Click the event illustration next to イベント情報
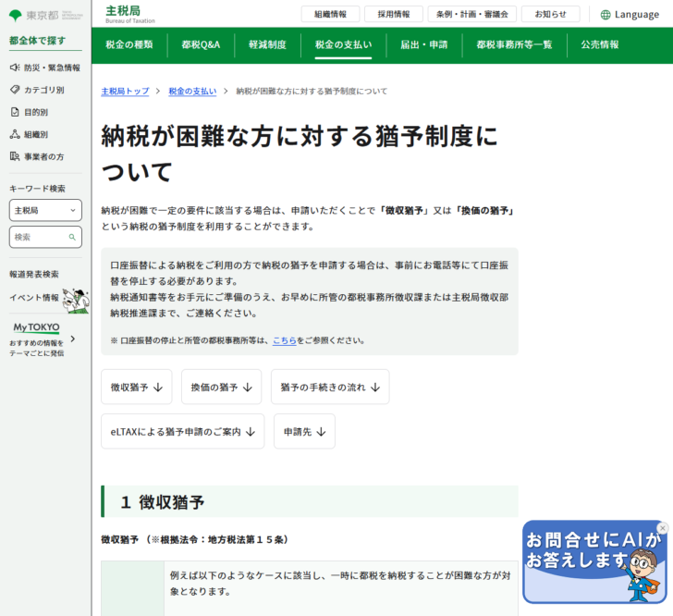Image resolution: width=673 pixels, height=616 pixels. (x=76, y=301)
